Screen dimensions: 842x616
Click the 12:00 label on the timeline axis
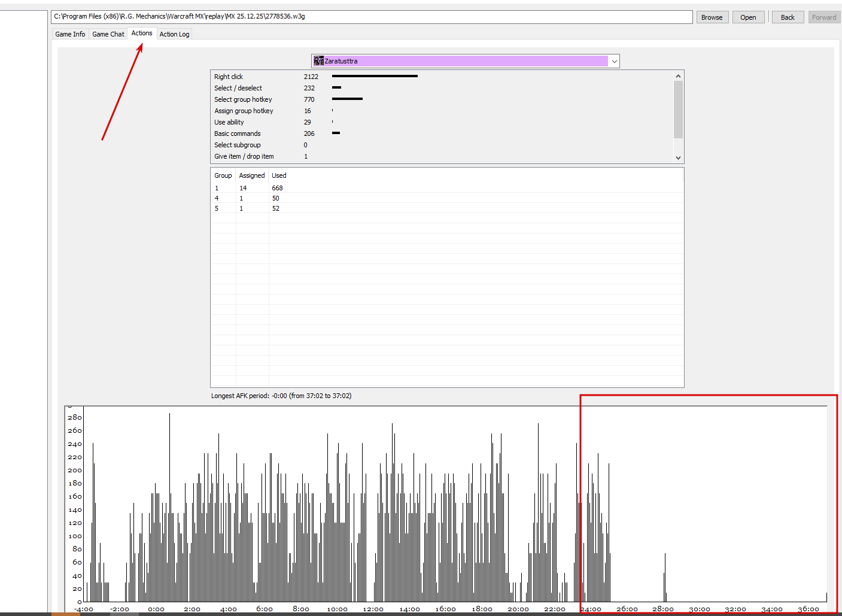point(373,609)
